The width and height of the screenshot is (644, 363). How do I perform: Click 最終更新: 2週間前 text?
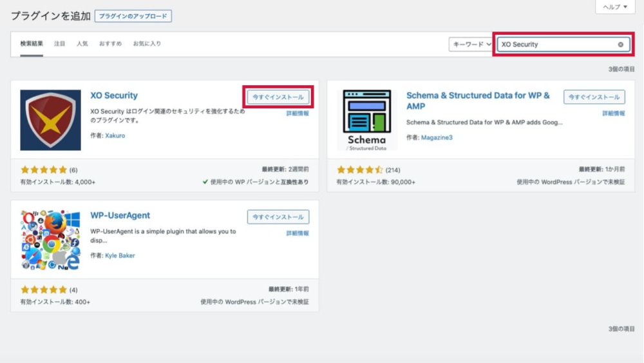(285, 170)
